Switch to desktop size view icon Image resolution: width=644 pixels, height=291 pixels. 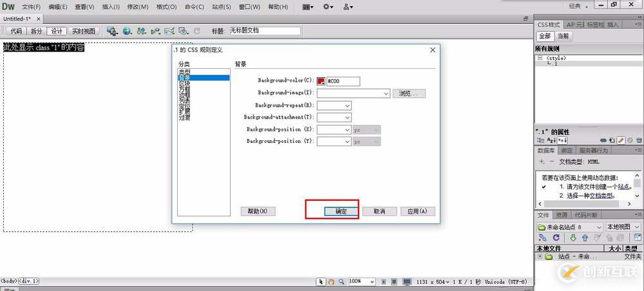406,281
